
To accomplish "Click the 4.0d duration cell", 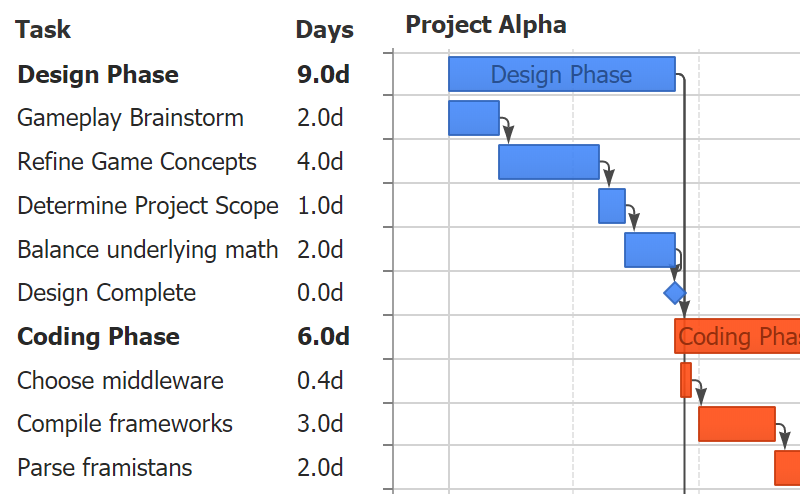I will (x=320, y=162).
